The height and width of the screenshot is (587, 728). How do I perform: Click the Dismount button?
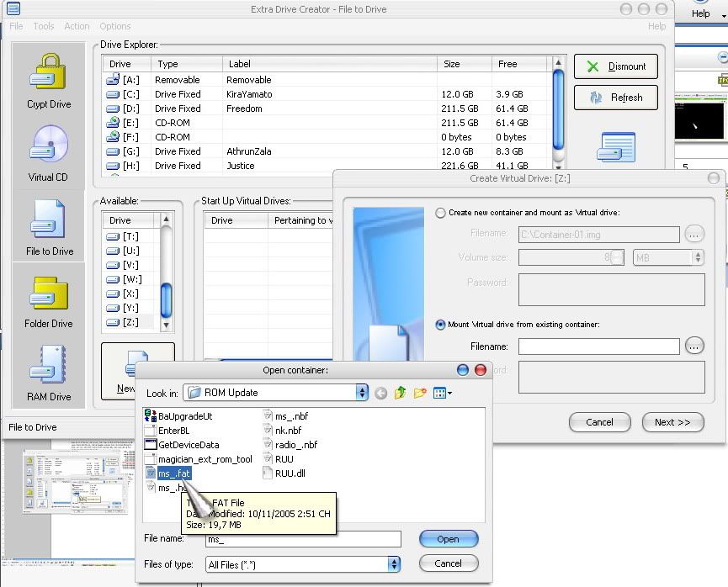pos(615,66)
